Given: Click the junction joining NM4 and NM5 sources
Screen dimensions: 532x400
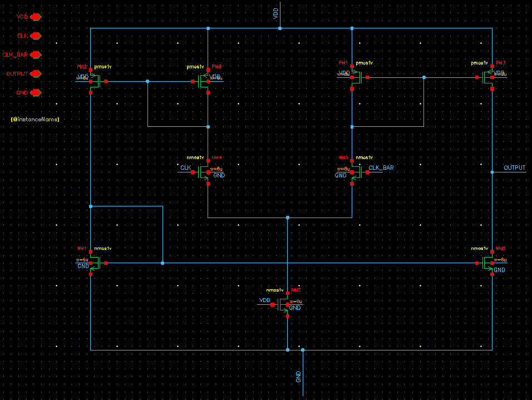Looking at the screenshot, I should [x=287, y=218].
